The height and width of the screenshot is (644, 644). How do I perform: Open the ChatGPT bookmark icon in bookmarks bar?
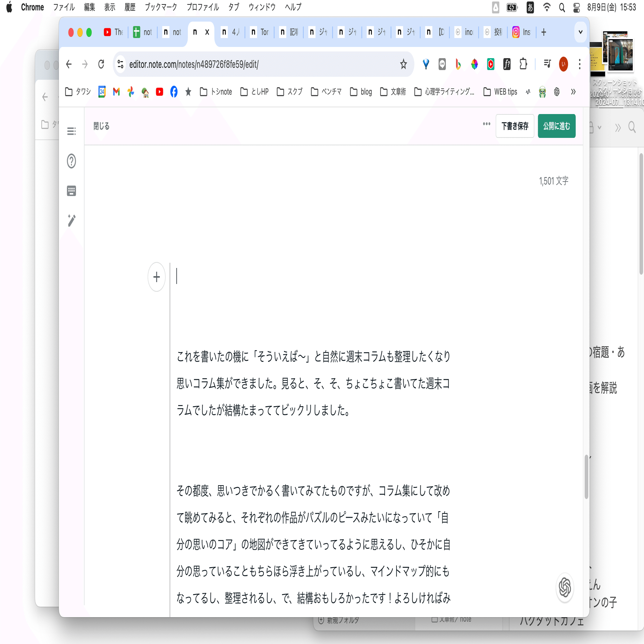coord(557,92)
